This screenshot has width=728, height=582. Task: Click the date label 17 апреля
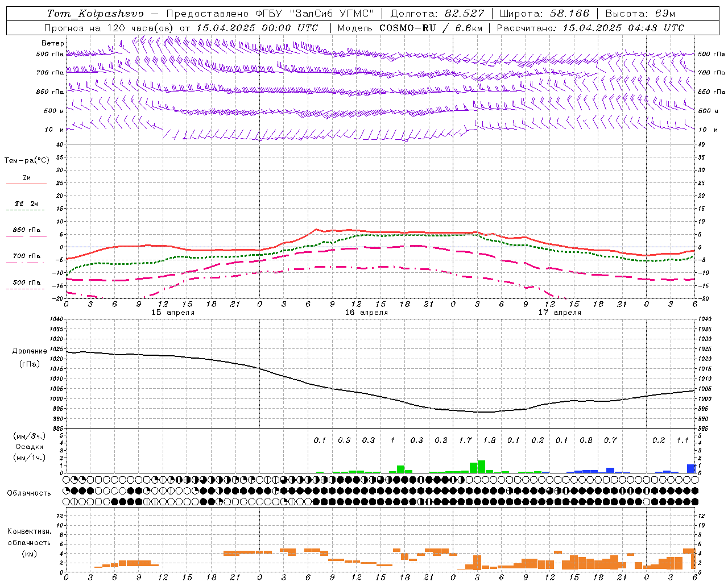pos(560,313)
